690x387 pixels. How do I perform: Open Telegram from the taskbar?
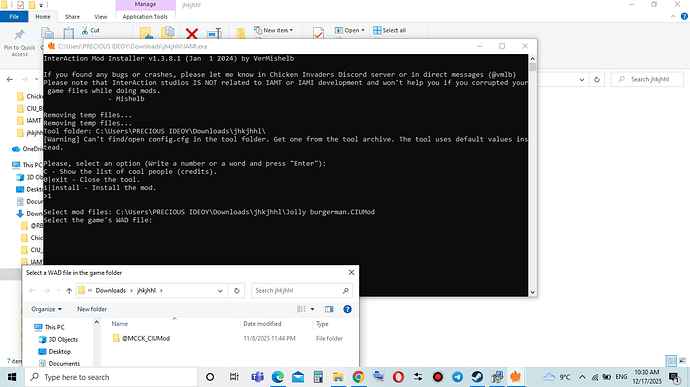pyautogui.click(x=458, y=377)
